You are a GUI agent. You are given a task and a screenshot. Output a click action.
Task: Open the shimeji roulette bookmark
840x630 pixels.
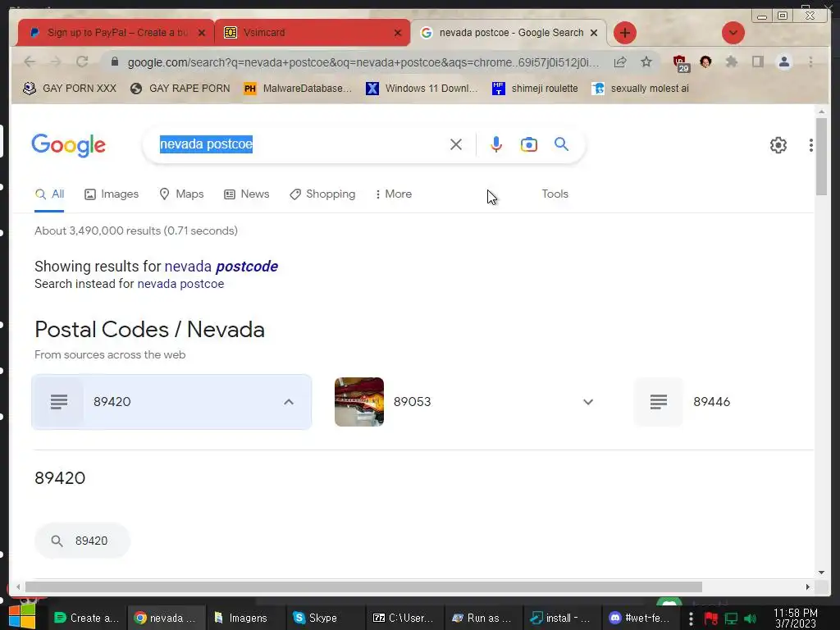pyautogui.click(x=535, y=89)
